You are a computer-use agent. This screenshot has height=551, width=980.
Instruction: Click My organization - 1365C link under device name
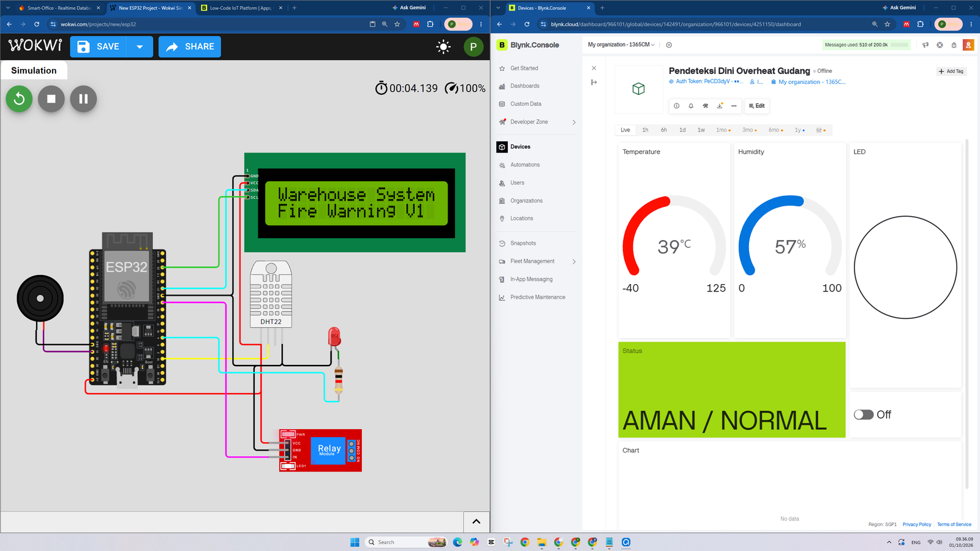[809, 82]
